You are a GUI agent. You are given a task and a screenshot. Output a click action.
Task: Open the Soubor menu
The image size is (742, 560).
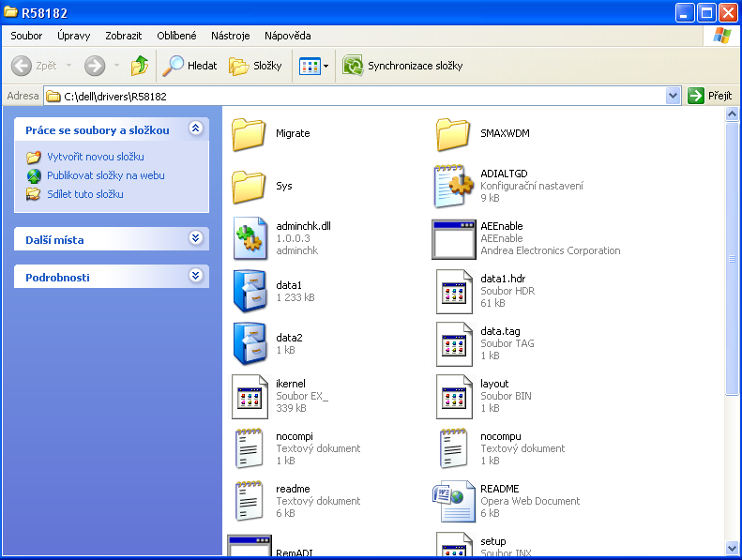(x=26, y=36)
